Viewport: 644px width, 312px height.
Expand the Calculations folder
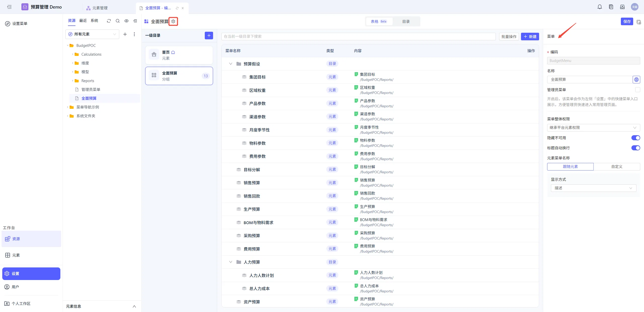(73, 54)
